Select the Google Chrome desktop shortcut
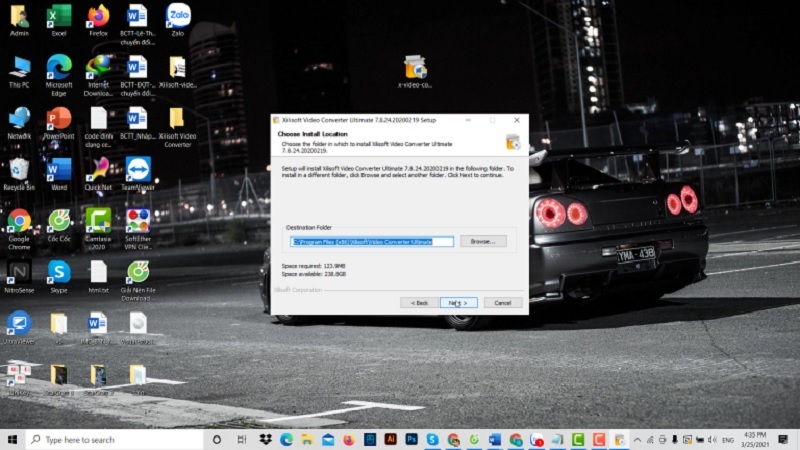Viewport: 800px width, 450px height. click(19, 221)
